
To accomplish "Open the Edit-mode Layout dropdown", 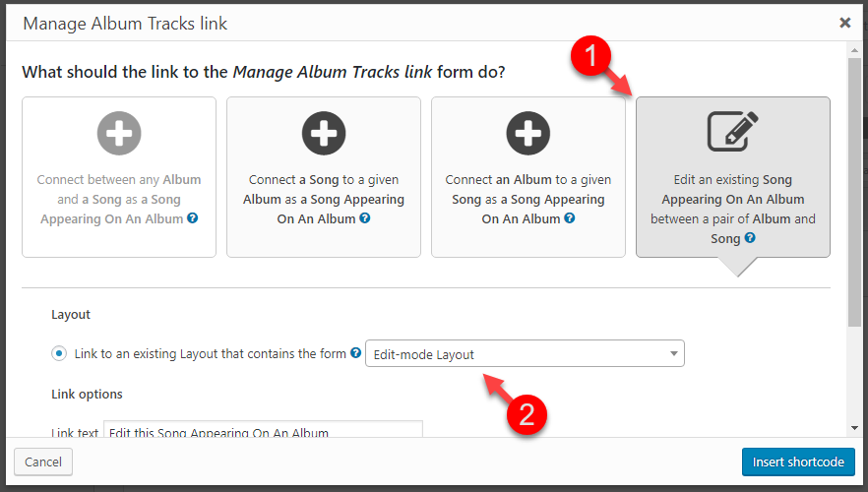I will 525,353.
